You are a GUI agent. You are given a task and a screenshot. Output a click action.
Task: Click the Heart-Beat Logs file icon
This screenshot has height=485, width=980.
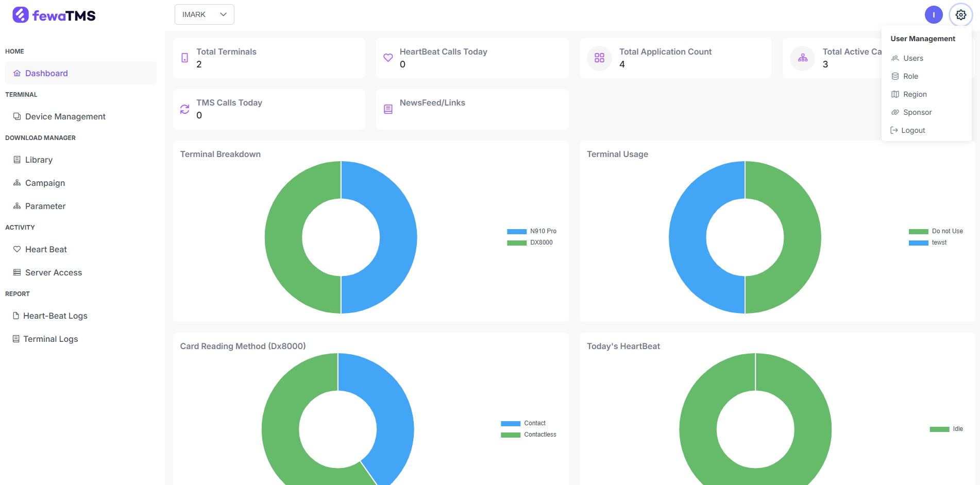point(16,316)
